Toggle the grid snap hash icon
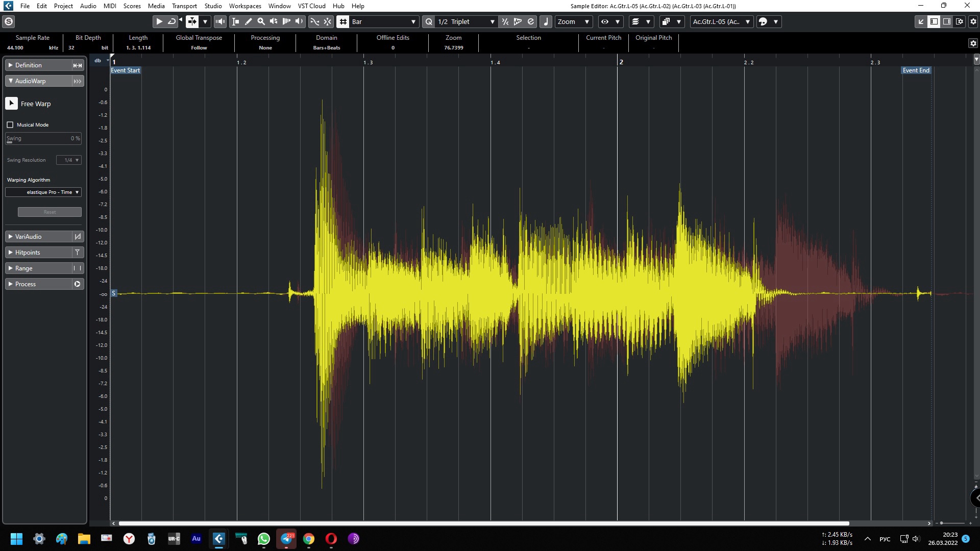 (x=343, y=21)
